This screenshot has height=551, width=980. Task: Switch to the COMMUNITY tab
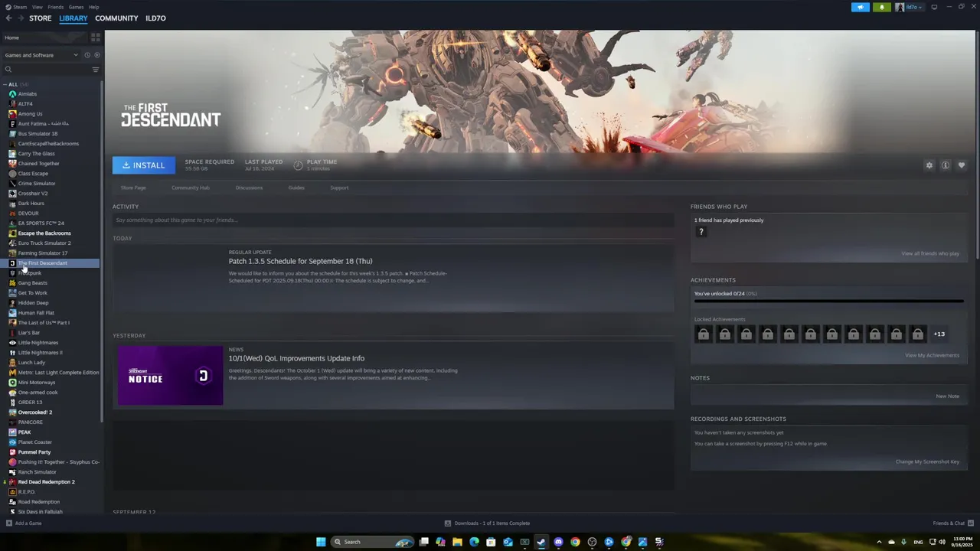(x=116, y=18)
